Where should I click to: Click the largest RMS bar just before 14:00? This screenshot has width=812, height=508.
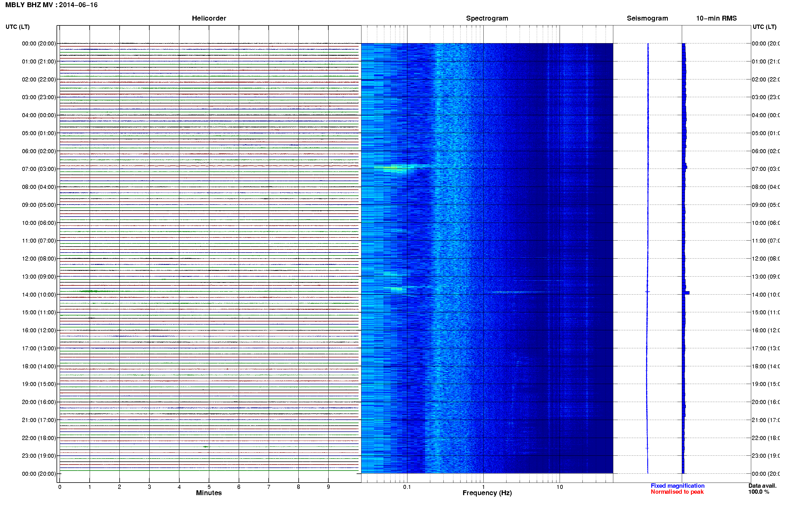click(686, 293)
